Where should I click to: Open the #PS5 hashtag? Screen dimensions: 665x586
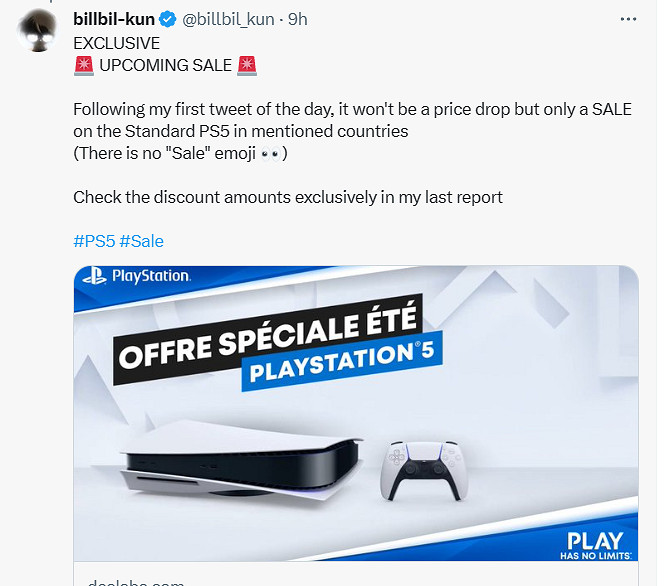pos(93,241)
